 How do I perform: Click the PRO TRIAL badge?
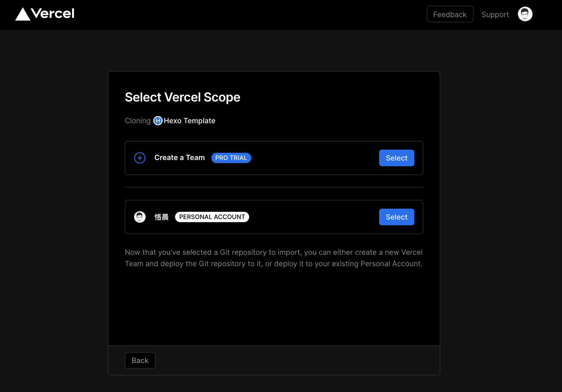[231, 158]
